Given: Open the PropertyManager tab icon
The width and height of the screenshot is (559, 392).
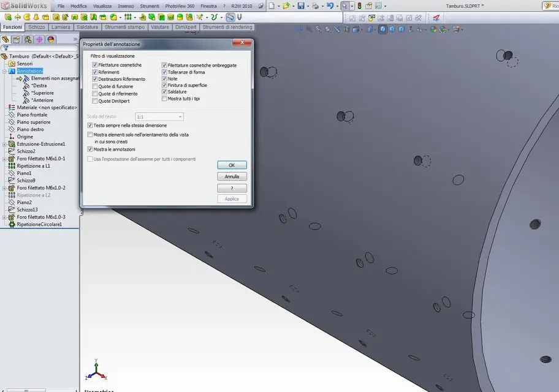Looking at the screenshot, I should pos(17,39).
